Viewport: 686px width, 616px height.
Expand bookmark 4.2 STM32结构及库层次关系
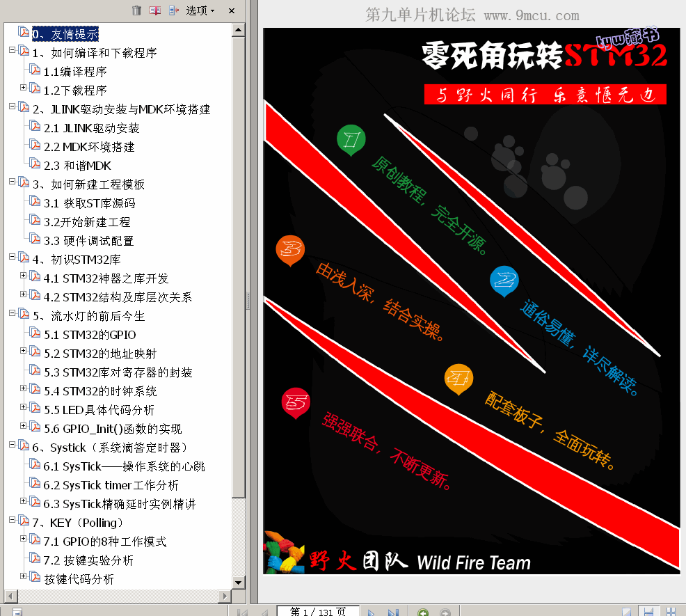pyautogui.click(x=24, y=294)
